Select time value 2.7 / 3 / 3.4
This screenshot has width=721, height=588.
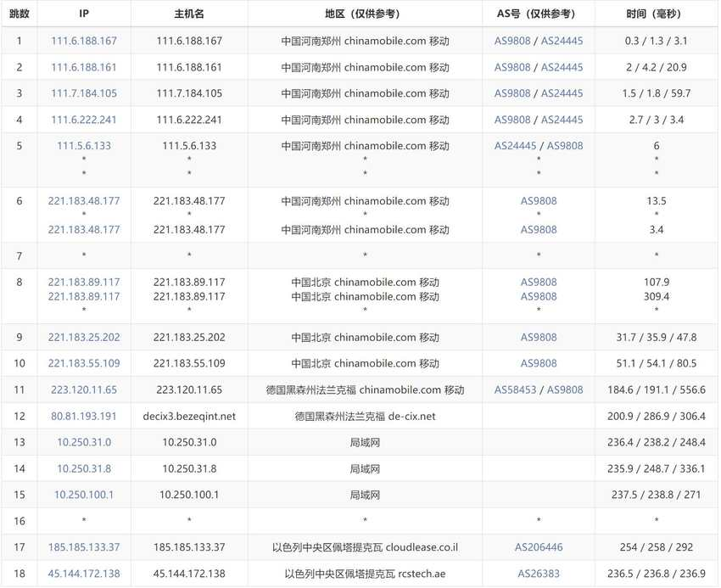pos(657,120)
